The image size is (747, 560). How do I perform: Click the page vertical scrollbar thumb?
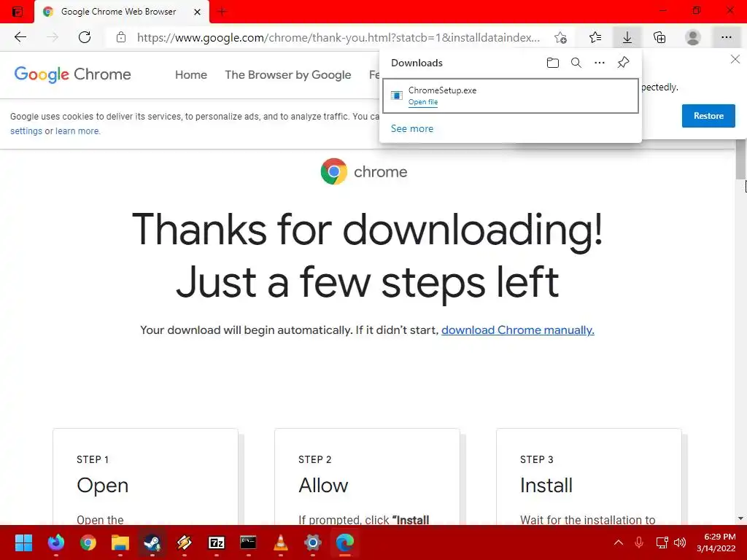[x=741, y=159]
